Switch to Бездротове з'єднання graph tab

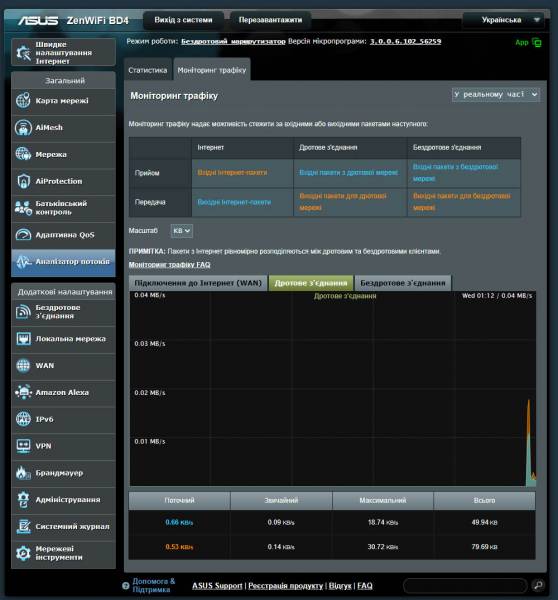coord(403,283)
